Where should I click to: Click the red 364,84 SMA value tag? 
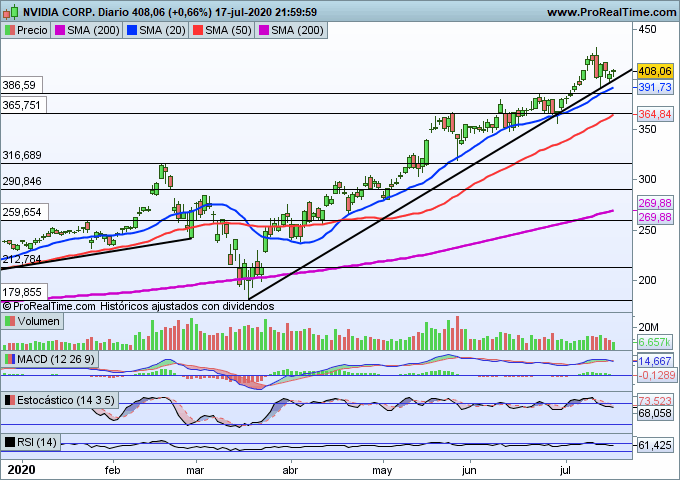655,114
